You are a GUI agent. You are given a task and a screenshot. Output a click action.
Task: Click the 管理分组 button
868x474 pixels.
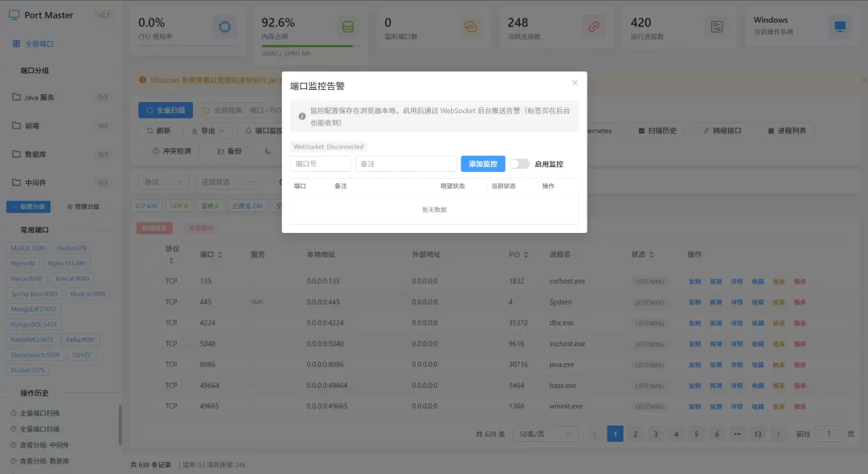tap(83, 206)
